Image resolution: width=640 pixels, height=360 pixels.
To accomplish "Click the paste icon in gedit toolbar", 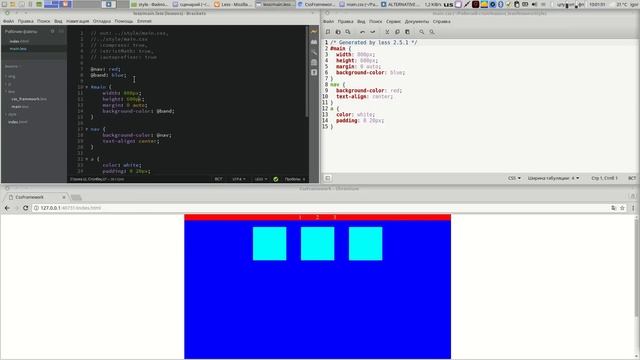I will click(407, 32).
